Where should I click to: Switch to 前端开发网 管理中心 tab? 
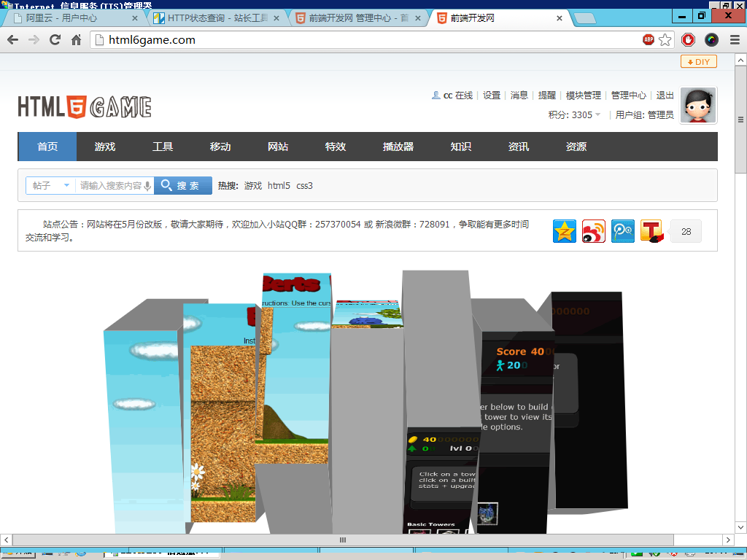358,18
